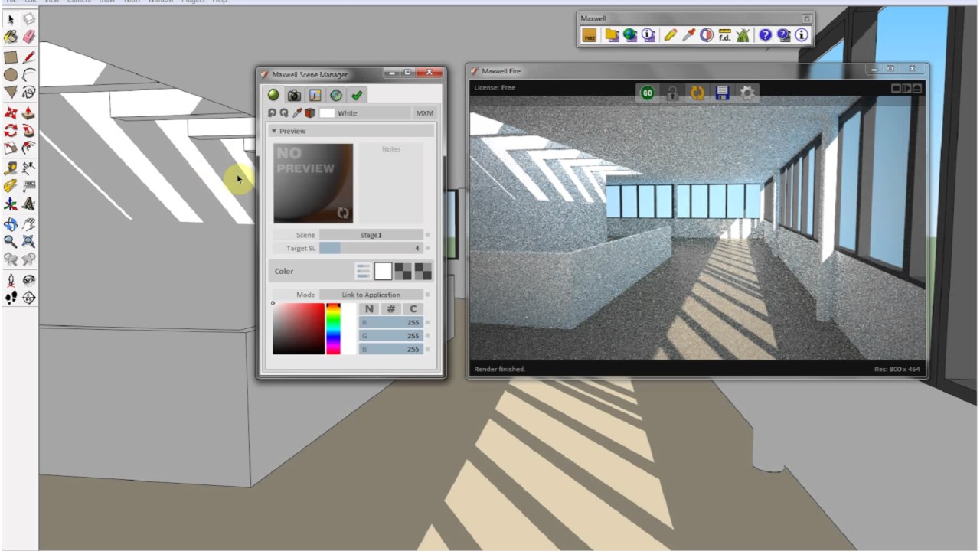The width and height of the screenshot is (980, 551).
Task: Open the Plugins menu in SketchUp
Action: click(192, 2)
